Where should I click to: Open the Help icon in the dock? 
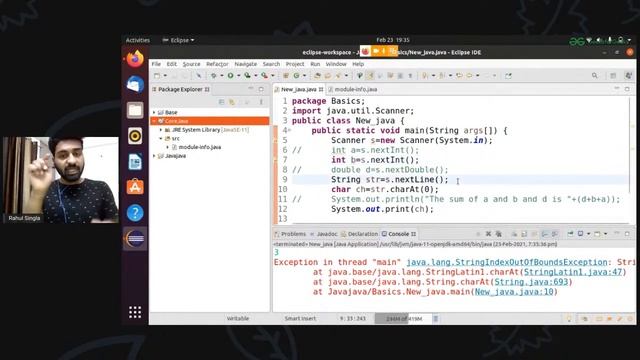tap(135, 213)
